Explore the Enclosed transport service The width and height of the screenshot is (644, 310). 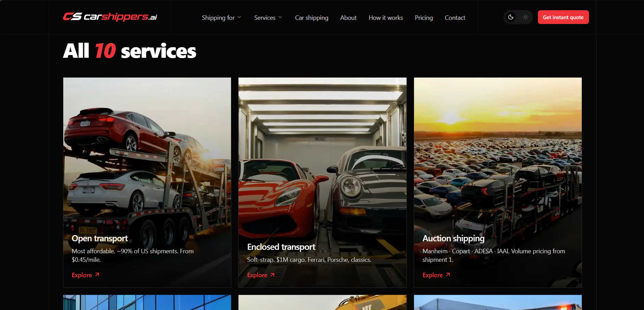coord(261,275)
